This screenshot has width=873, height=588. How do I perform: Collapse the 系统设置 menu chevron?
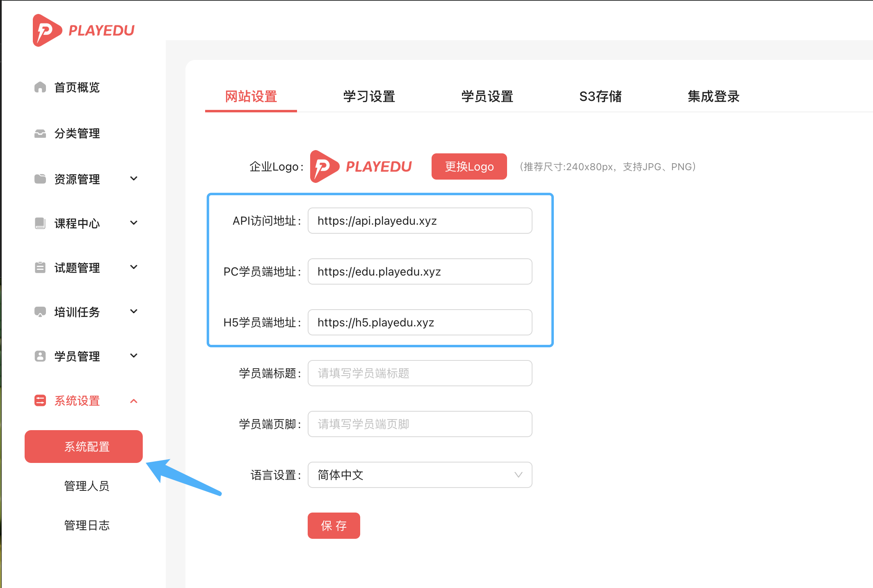click(x=134, y=401)
